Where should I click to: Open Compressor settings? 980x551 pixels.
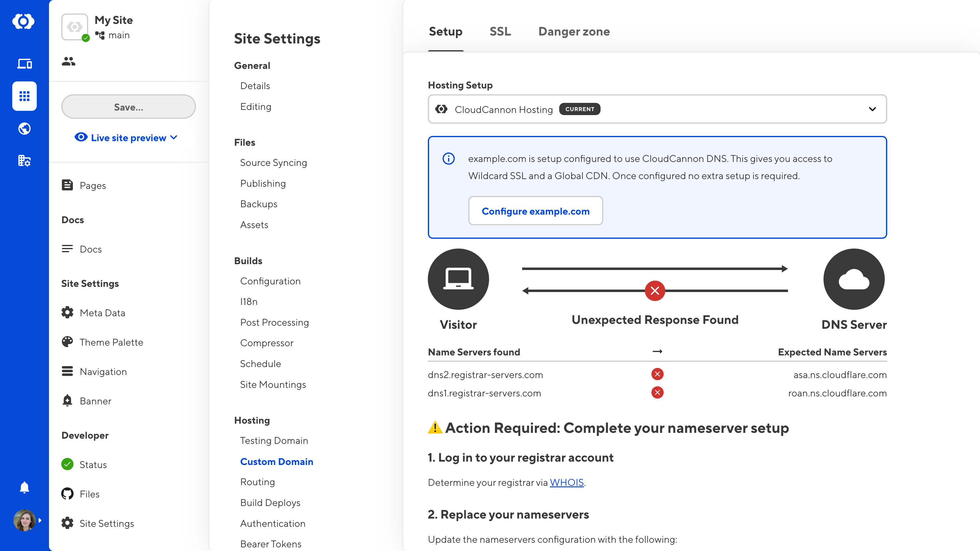point(267,343)
